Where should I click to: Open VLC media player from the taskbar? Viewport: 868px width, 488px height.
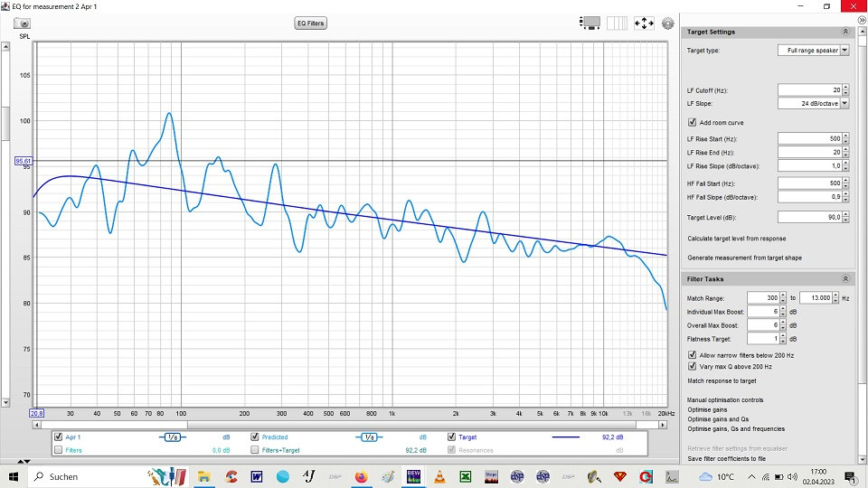(x=439, y=476)
